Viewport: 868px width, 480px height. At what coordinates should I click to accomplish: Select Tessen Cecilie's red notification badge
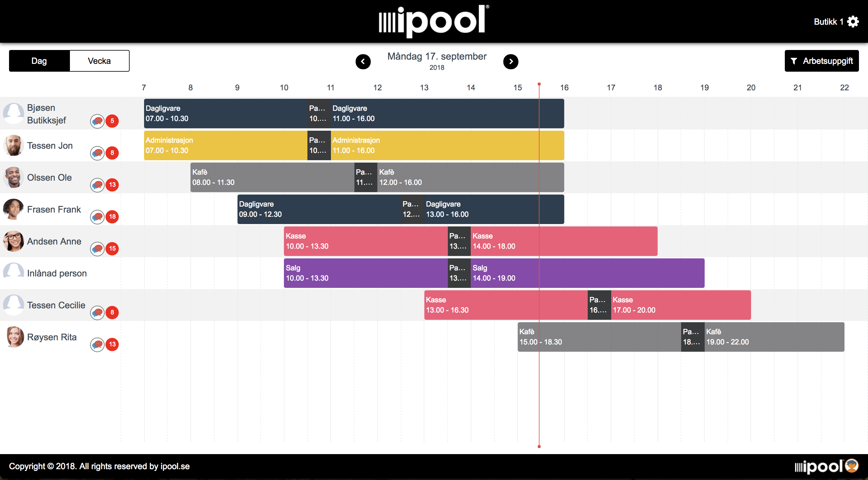click(x=112, y=312)
